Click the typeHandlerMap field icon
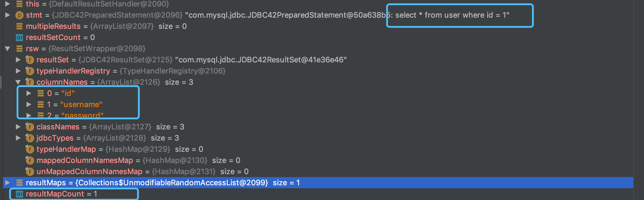Screen dimensions: 644x200 30,149
